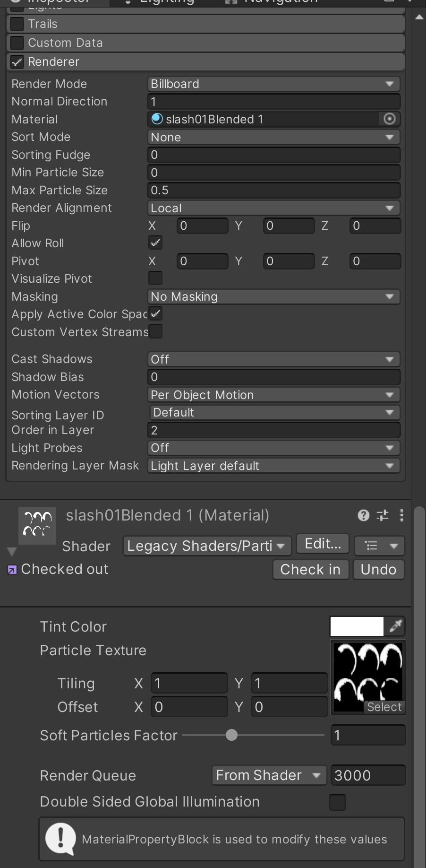
Task: Click the purple checked-out status icon
Action: (12, 570)
